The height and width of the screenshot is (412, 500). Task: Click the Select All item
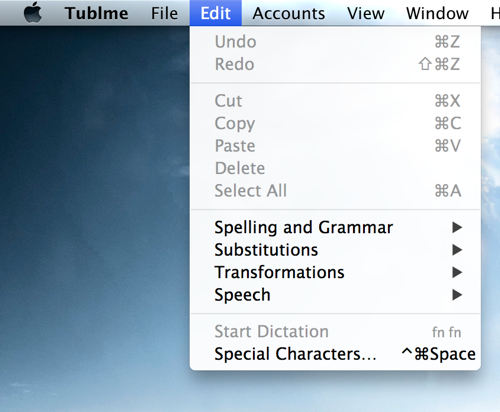coord(335,191)
